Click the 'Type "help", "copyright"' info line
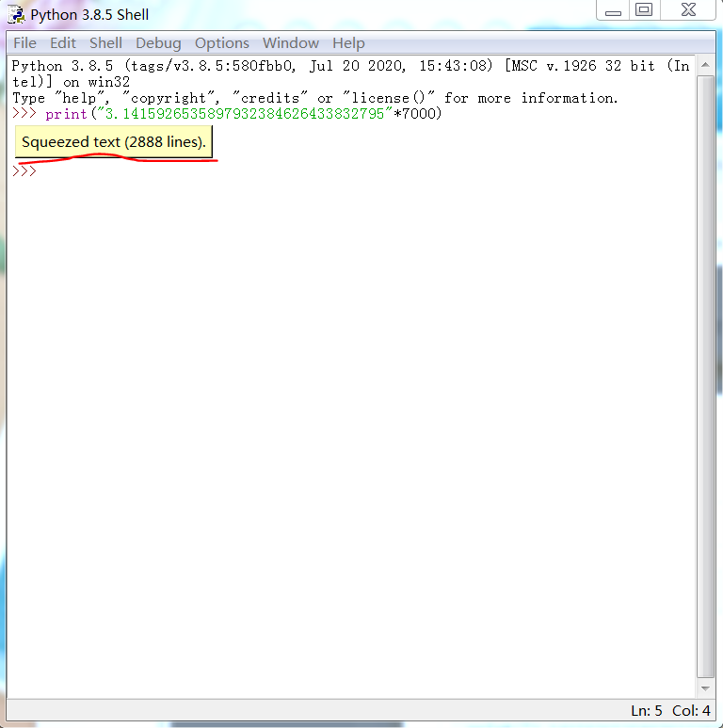 [x=315, y=99]
